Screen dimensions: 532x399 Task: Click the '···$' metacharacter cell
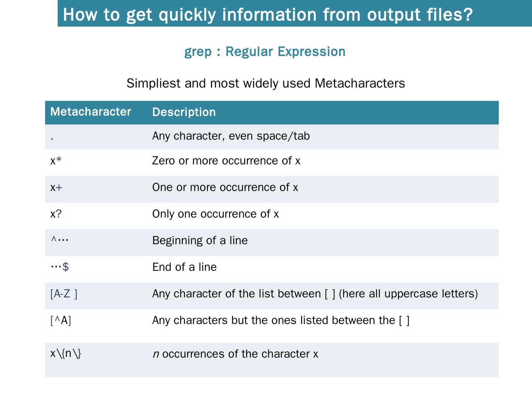pos(60,266)
